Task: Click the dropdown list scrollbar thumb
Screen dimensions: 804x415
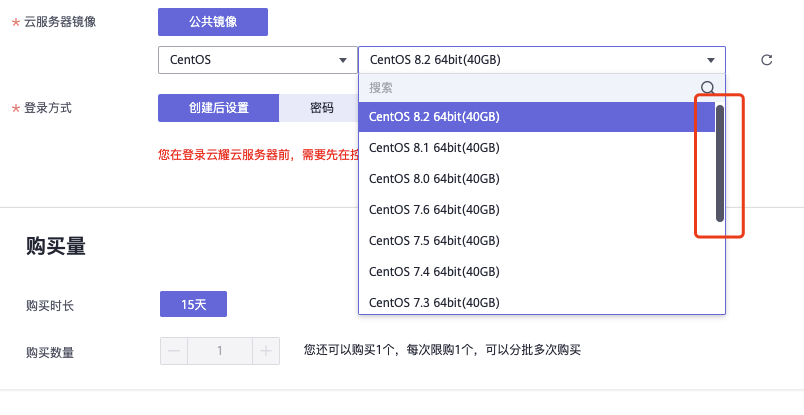Action: pos(719,162)
